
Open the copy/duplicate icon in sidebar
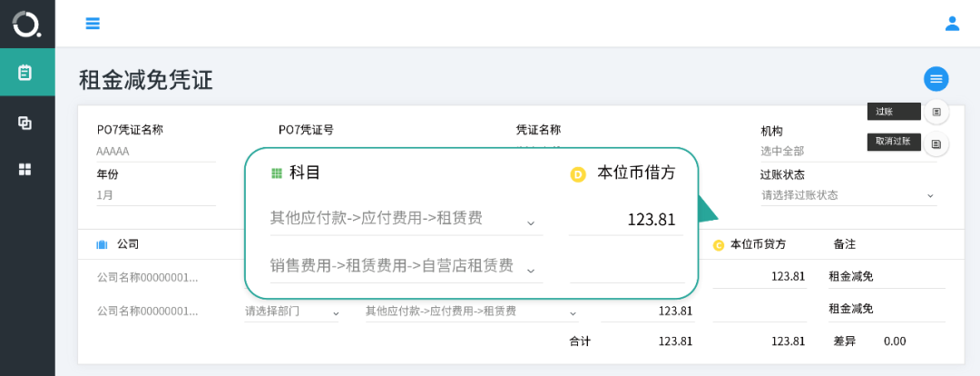(x=25, y=123)
